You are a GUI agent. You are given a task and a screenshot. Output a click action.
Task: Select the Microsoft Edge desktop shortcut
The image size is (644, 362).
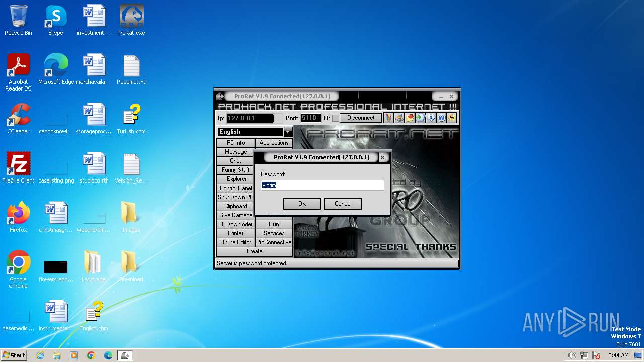tap(56, 69)
